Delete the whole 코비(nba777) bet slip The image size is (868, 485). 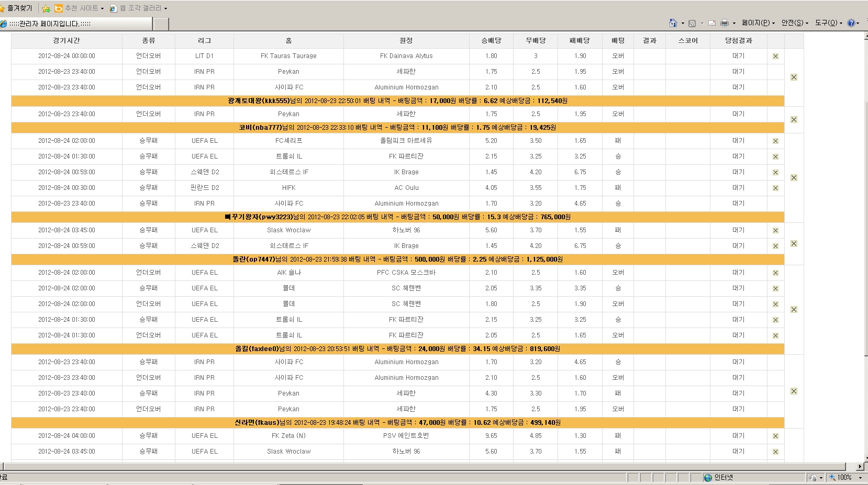(794, 120)
